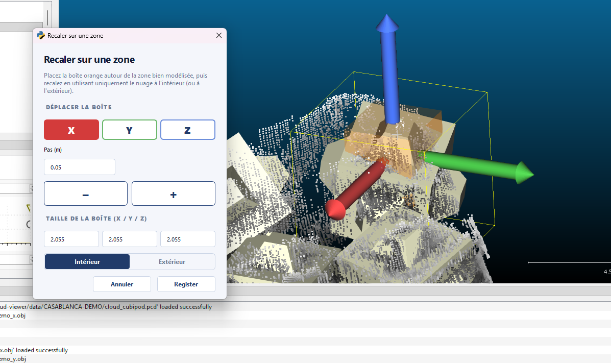611x364 pixels.
Task: Click the Annuler button
Action: pos(122,284)
